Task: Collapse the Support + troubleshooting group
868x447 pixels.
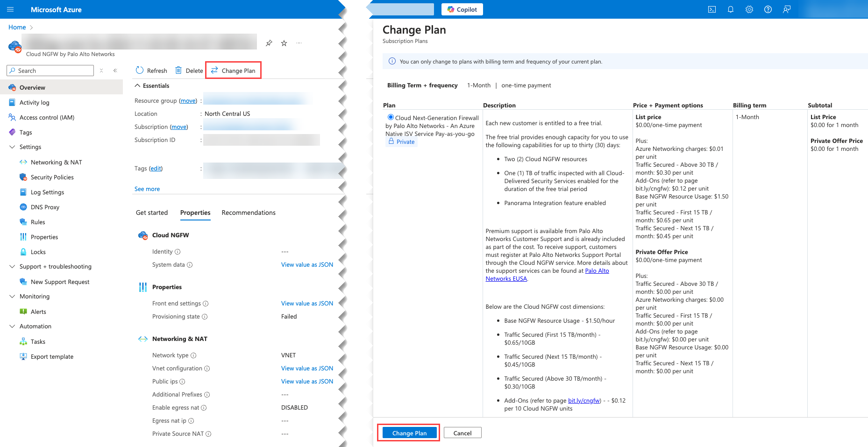Action: coord(12,267)
